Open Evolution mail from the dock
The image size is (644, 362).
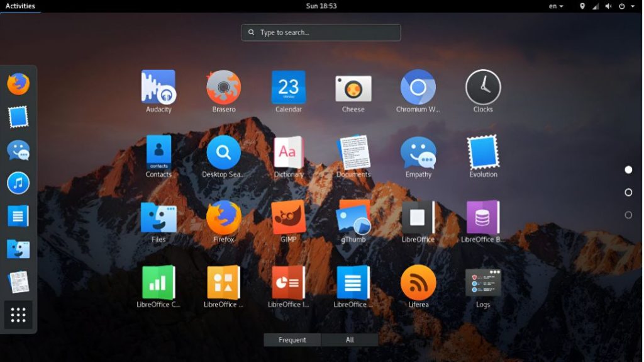click(x=18, y=117)
